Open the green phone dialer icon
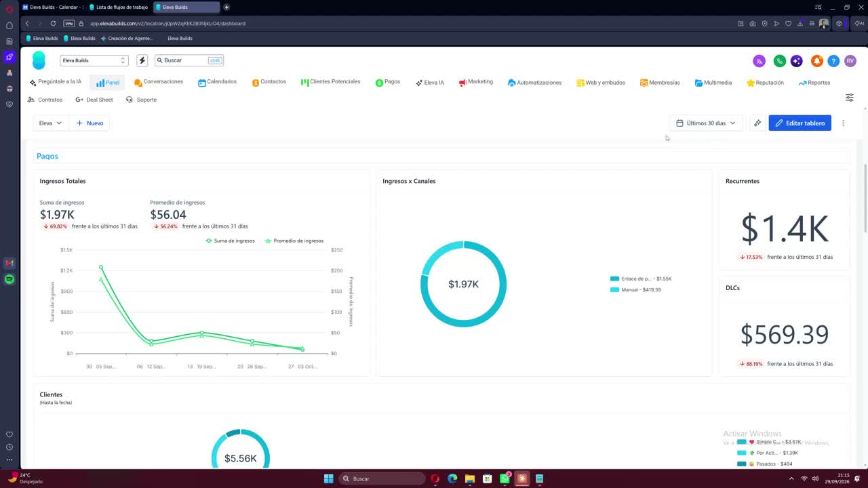 (x=780, y=61)
